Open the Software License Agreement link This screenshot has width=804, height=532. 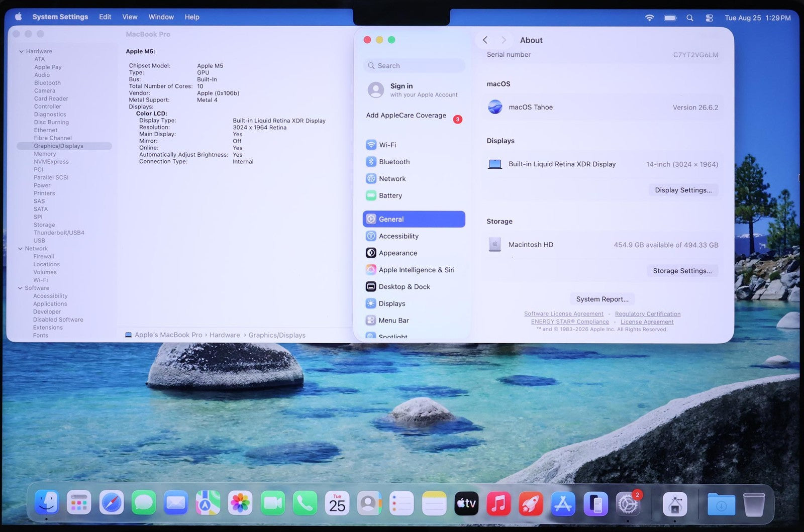(564, 314)
